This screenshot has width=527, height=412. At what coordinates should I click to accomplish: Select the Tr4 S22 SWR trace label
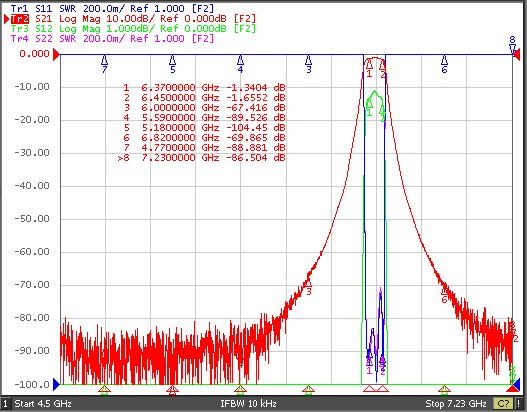pyautogui.click(x=112, y=39)
